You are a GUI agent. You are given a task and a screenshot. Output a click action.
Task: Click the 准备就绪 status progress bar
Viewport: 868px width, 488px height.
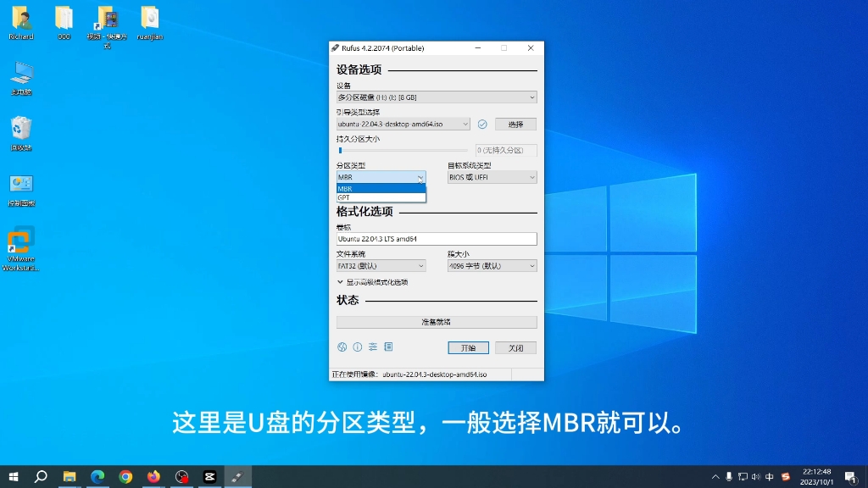(x=437, y=322)
